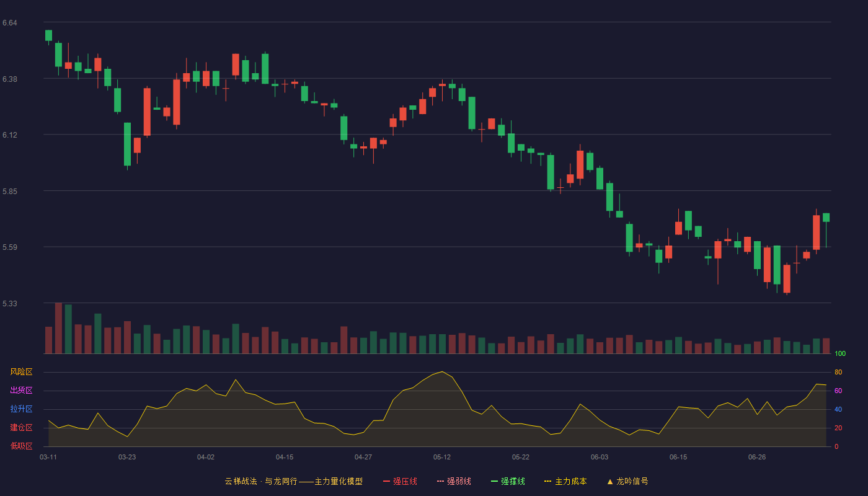Click the 建仓区 zone label
The image size is (868, 496).
(21, 428)
